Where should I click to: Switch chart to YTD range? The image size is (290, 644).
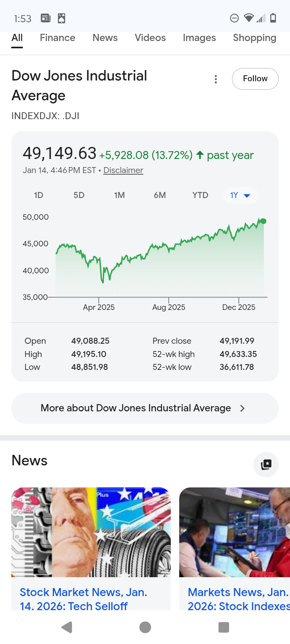click(x=200, y=195)
